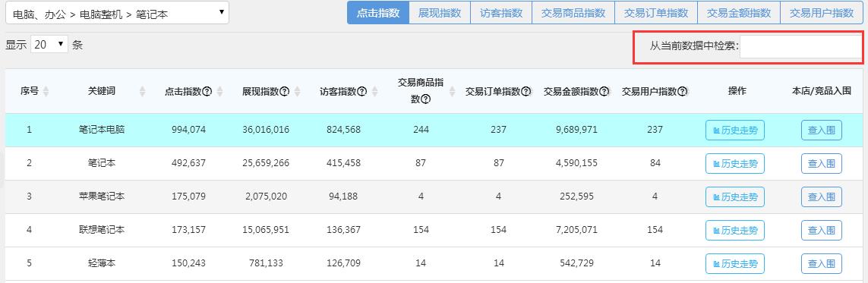The width and height of the screenshot is (868, 283).
Task: Sort by 关键词 column arrows
Action: [x=142, y=91]
